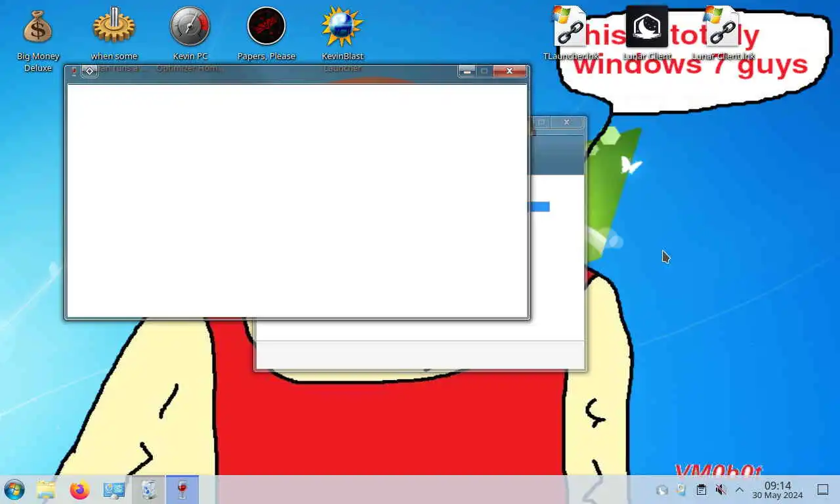This screenshot has width=840, height=504.
Task: Open the clipboard tray icon
Action: [x=701, y=490]
